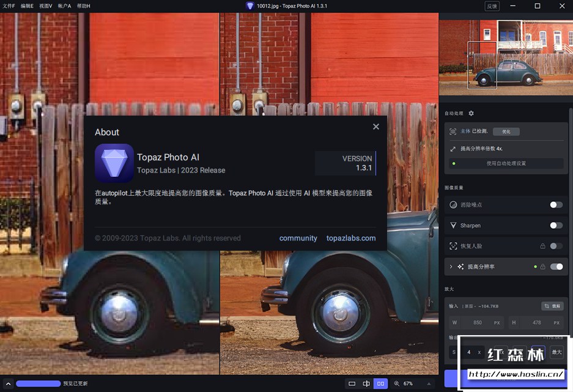Click the 自动处理 section label
Screen dimensions: 573x392
(x=454, y=113)
